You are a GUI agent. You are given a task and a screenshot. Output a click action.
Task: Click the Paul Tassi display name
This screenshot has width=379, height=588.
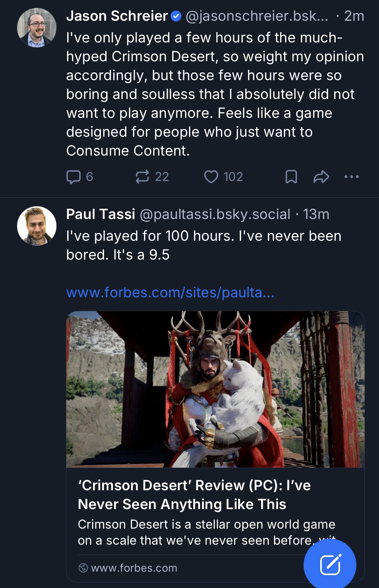click(101, 214)
